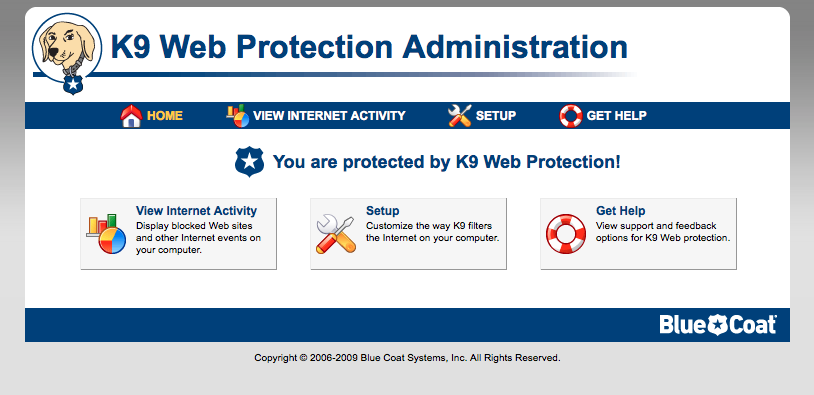Click the lifebuoy icon in navigation bar

click(x=571, y=116)
